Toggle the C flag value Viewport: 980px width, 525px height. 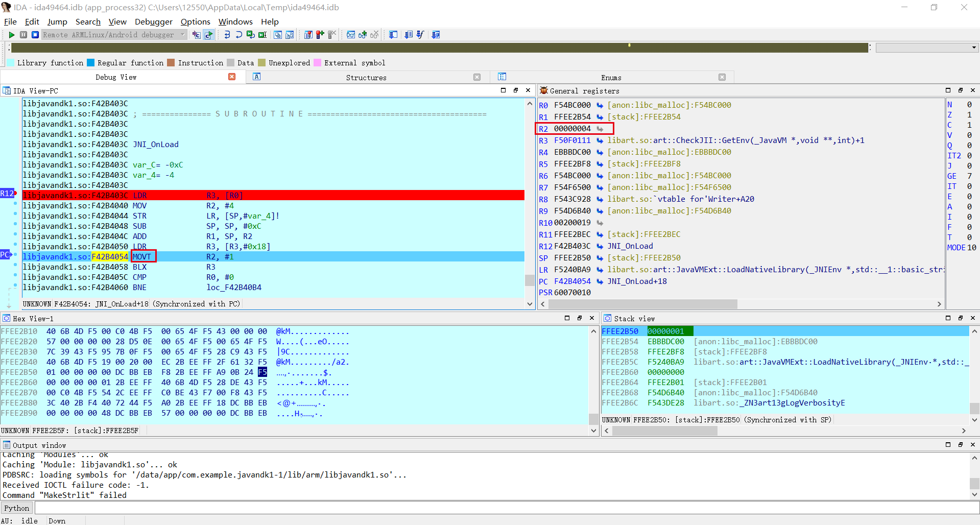pyautogui.click(x=969, y=125)
